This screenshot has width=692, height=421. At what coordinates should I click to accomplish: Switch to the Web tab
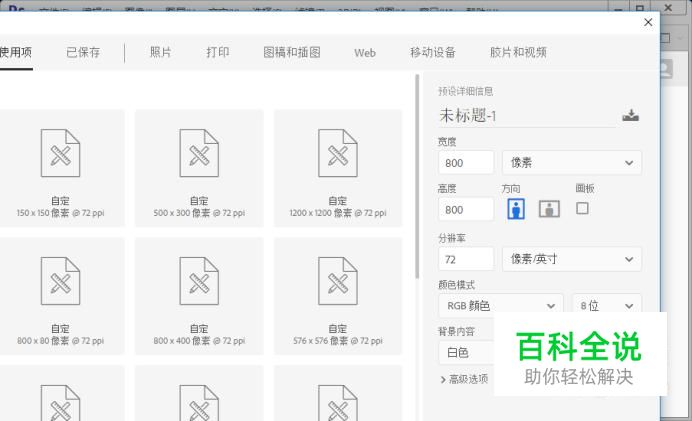click(365, 53)
